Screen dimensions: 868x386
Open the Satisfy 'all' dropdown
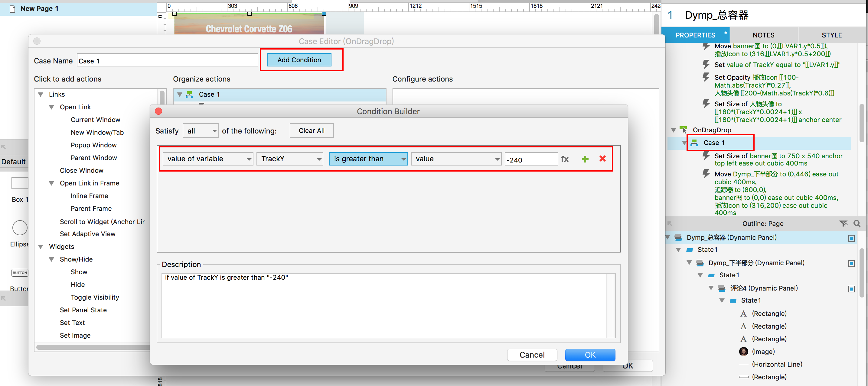pos(201,131)
